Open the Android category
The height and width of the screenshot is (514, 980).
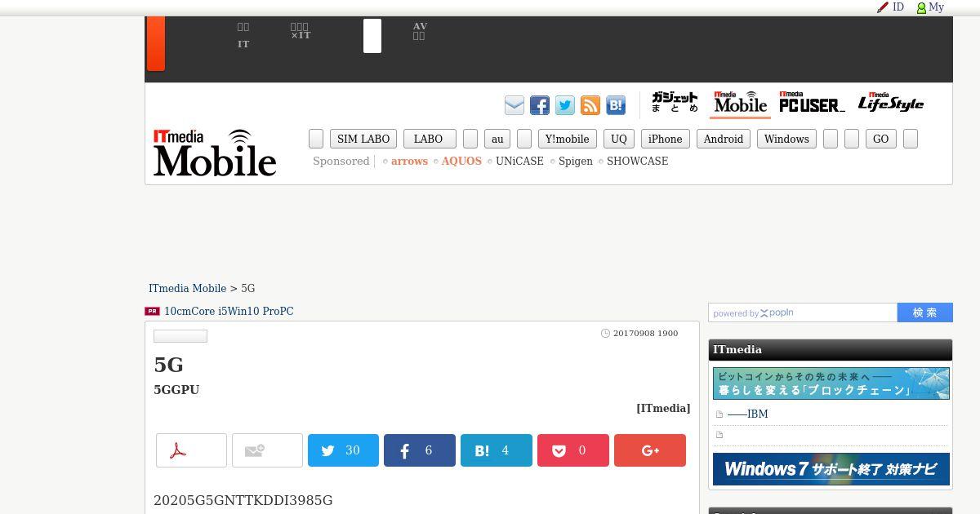[x=724, y=139]
